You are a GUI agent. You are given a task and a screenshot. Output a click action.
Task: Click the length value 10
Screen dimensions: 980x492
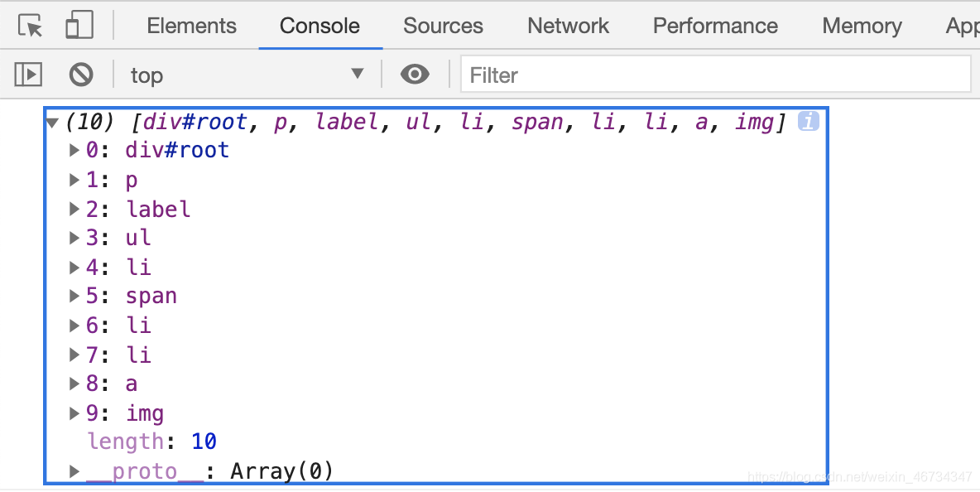pyautogui.click(x=204, y=441)
